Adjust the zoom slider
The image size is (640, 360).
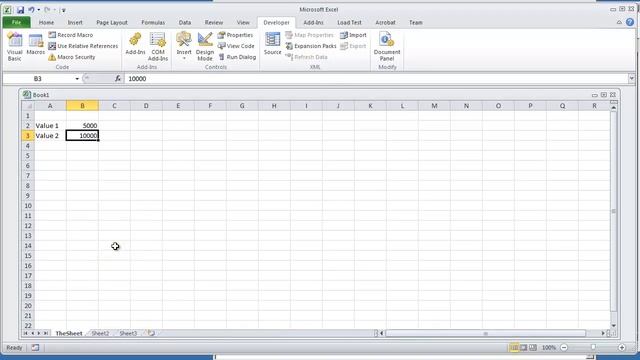coord(593,348)
